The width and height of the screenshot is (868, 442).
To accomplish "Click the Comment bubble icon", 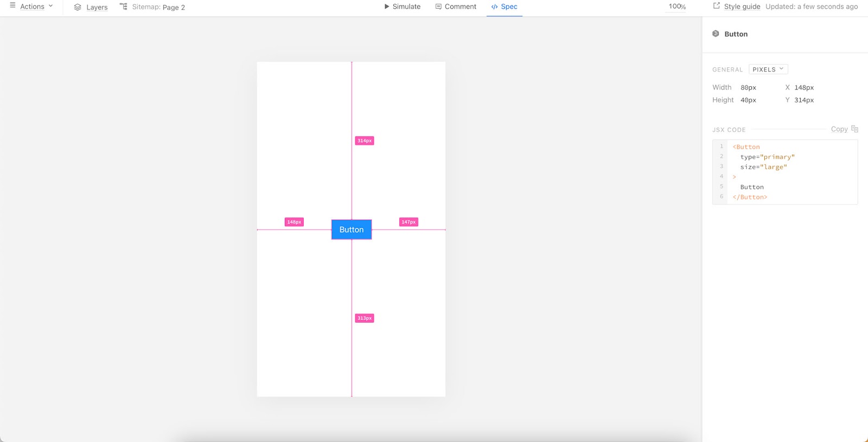I will click(x=438, y=7).
